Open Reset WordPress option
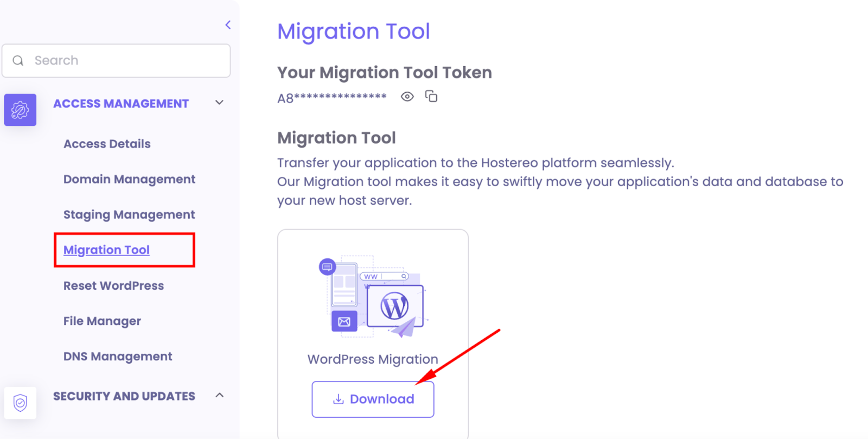 coord(113,285)
